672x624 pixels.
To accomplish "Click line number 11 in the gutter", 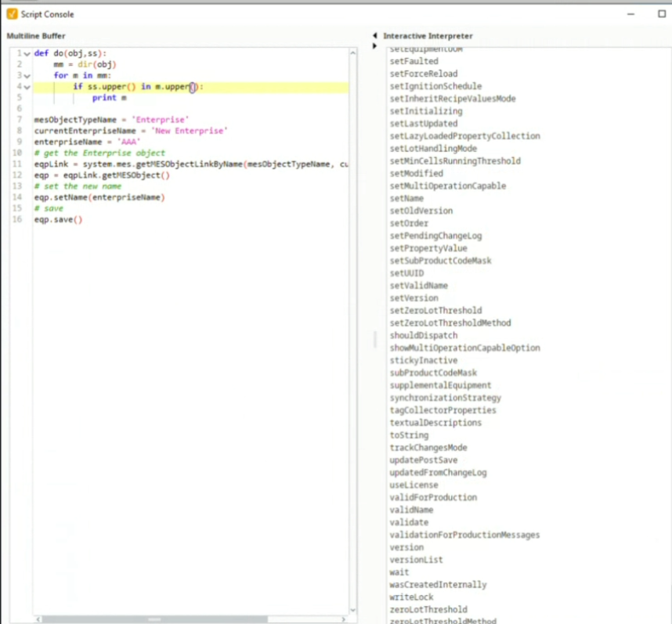I will 17,164.
